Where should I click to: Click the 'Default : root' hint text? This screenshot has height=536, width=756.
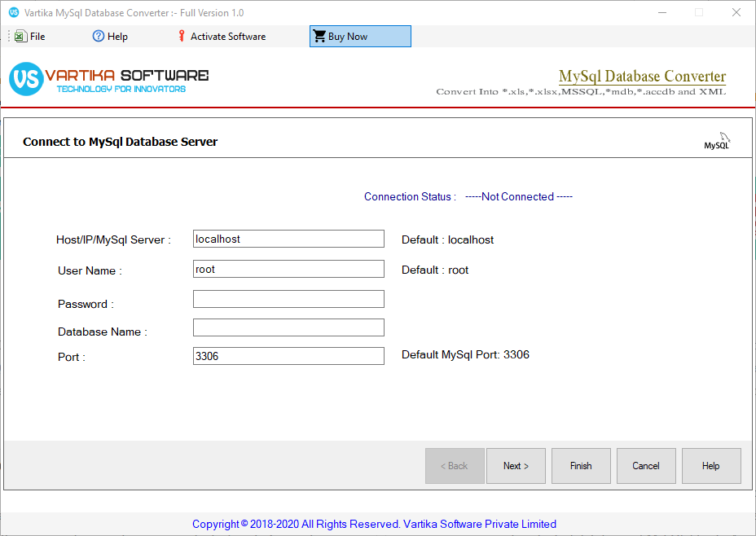[435, 270]
